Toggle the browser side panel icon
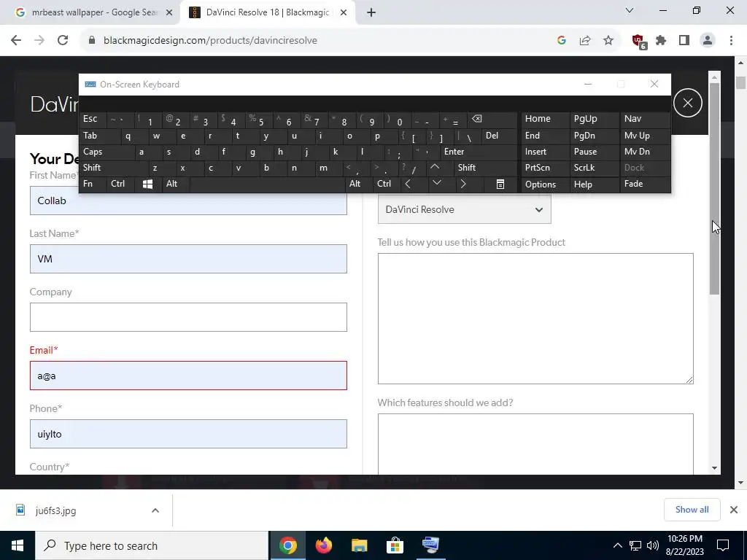The height and width of the screenshot is (560, 747). pyautogui.click(x=684, y=41)
